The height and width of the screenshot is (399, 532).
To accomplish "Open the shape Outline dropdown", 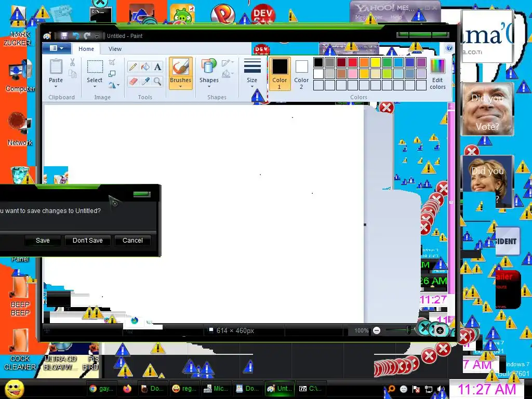I will tap(228, 63).
